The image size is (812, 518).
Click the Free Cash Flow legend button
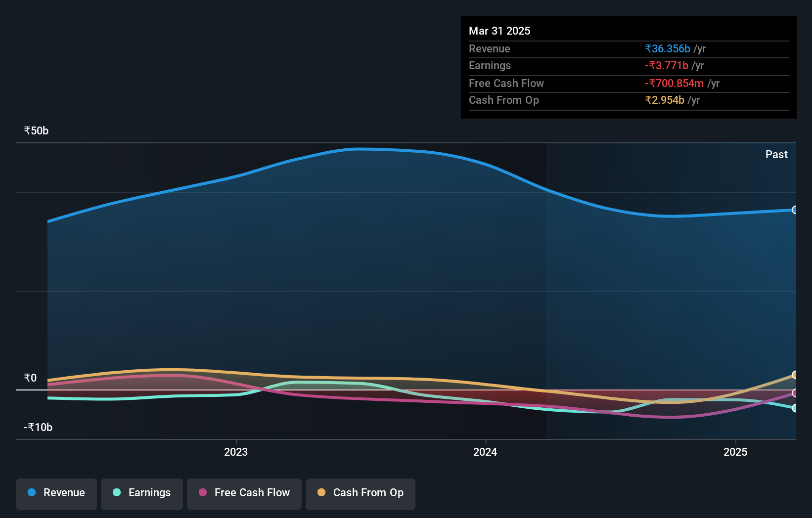pos(244,493)
